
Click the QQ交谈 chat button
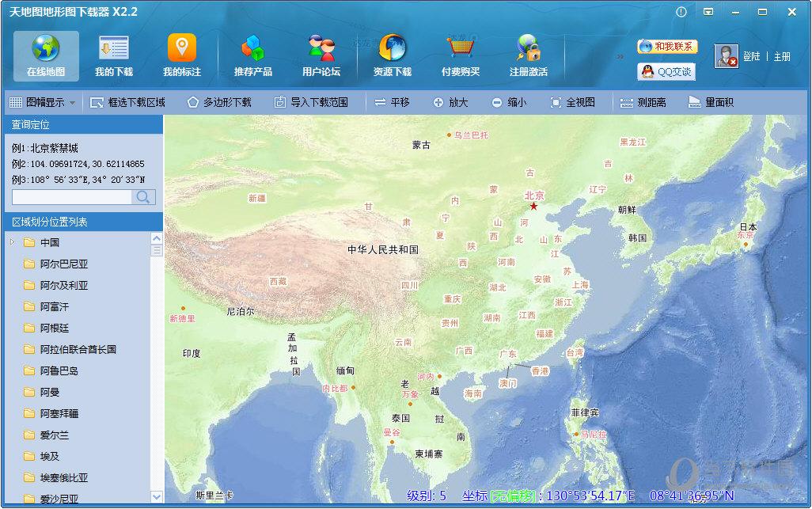666,72
